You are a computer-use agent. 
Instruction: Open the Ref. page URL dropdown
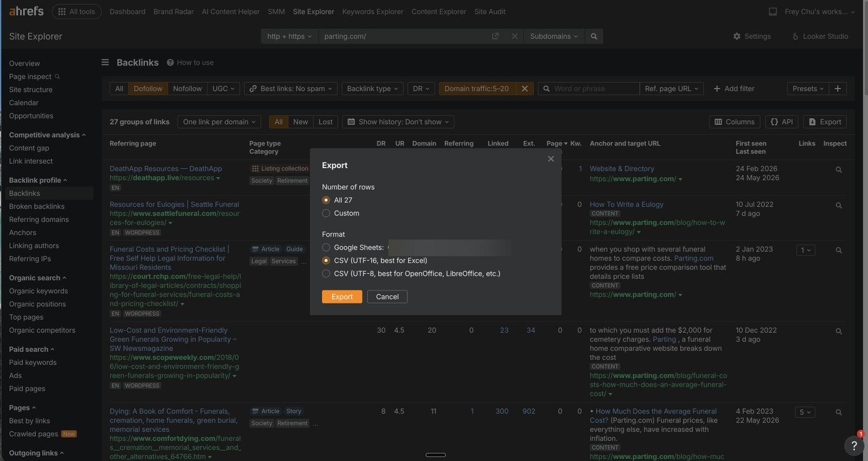pos(672,88)
